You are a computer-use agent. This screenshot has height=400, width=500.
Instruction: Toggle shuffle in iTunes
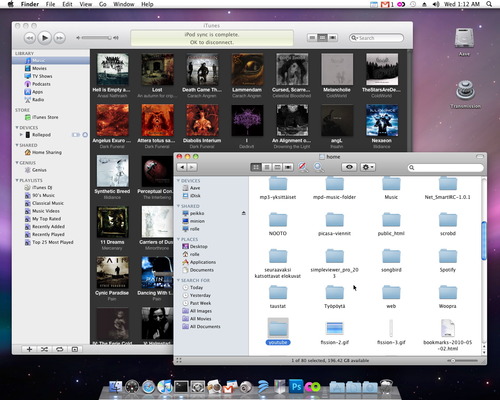tap(44, 349)
